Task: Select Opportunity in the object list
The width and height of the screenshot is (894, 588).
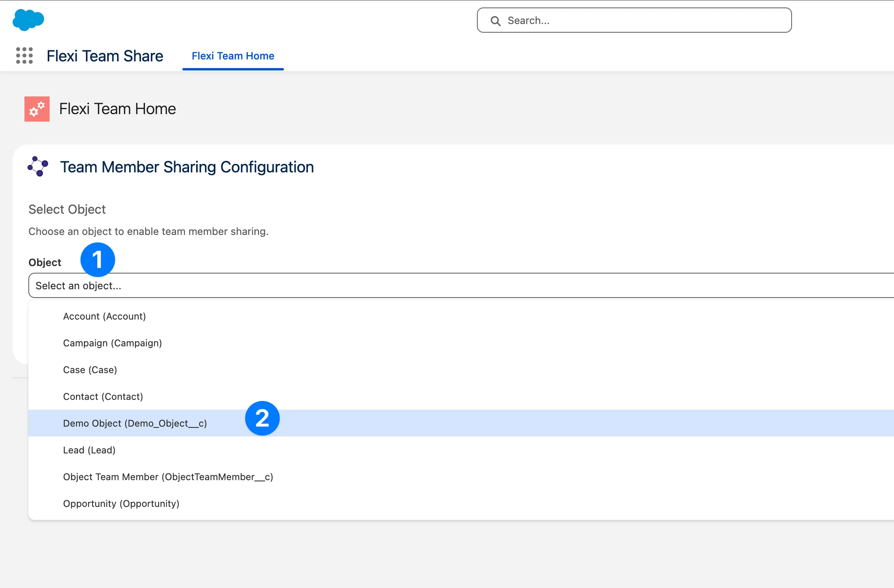Action: (121, 503)
